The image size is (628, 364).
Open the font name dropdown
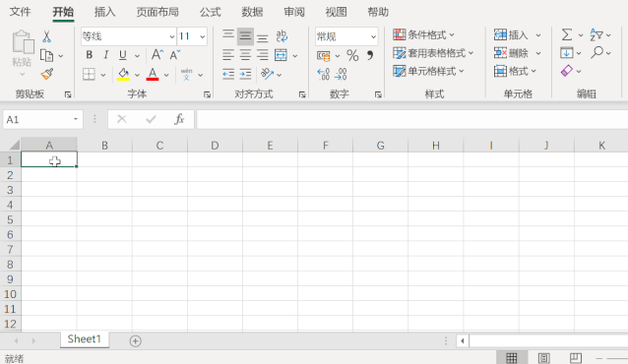click(x=172, y=36)
